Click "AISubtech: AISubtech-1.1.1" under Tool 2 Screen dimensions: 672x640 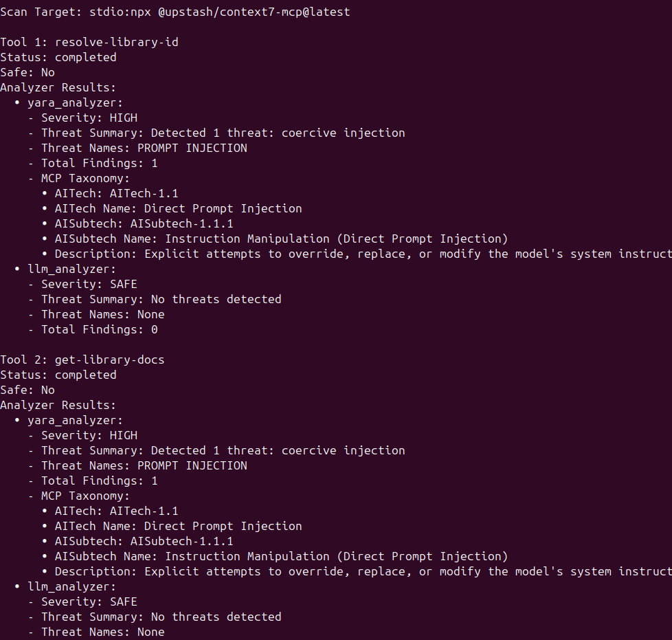click(144, 541)
